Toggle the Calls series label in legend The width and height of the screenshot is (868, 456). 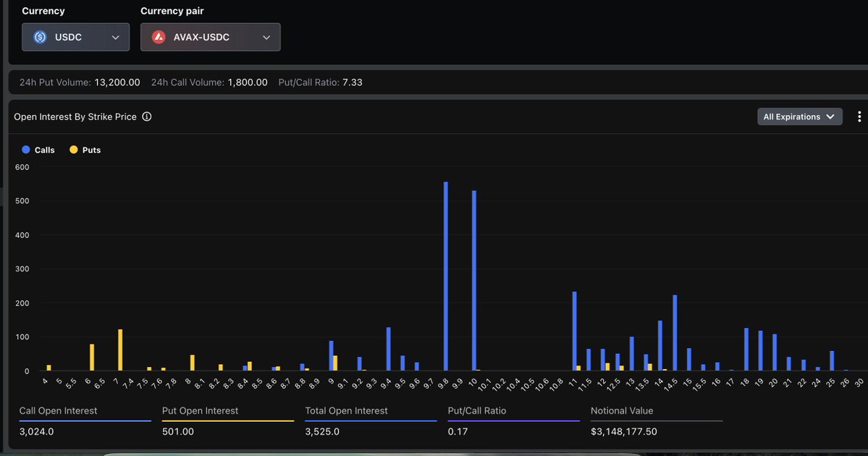pyautogui.click(x=44, y=150)
